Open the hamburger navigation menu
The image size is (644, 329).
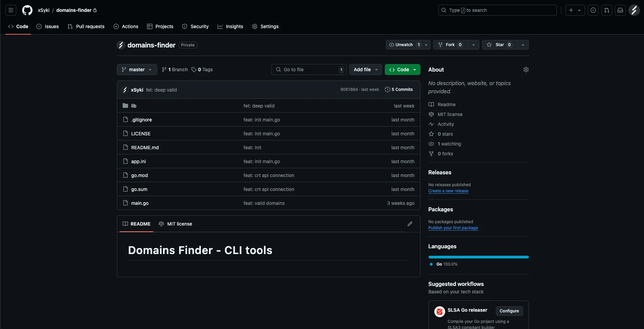11,10
